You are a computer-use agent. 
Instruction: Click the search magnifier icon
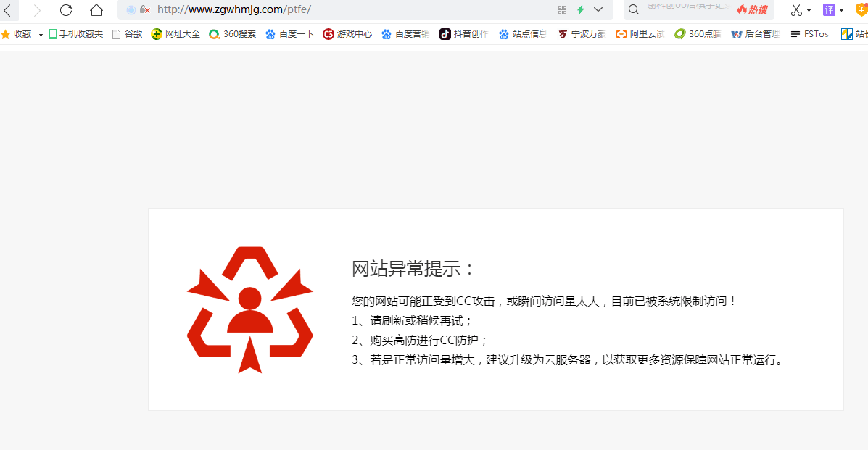pos(633,9)
